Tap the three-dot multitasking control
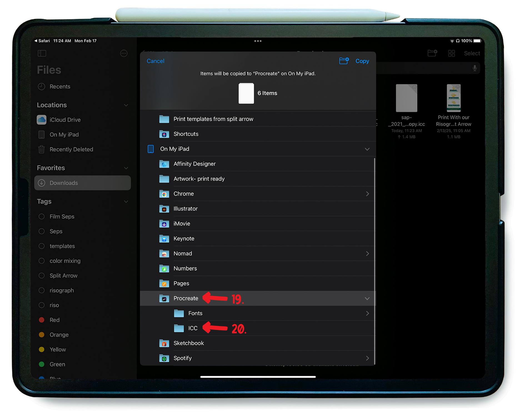Screen dimensions: 532x417 [258, 41]
